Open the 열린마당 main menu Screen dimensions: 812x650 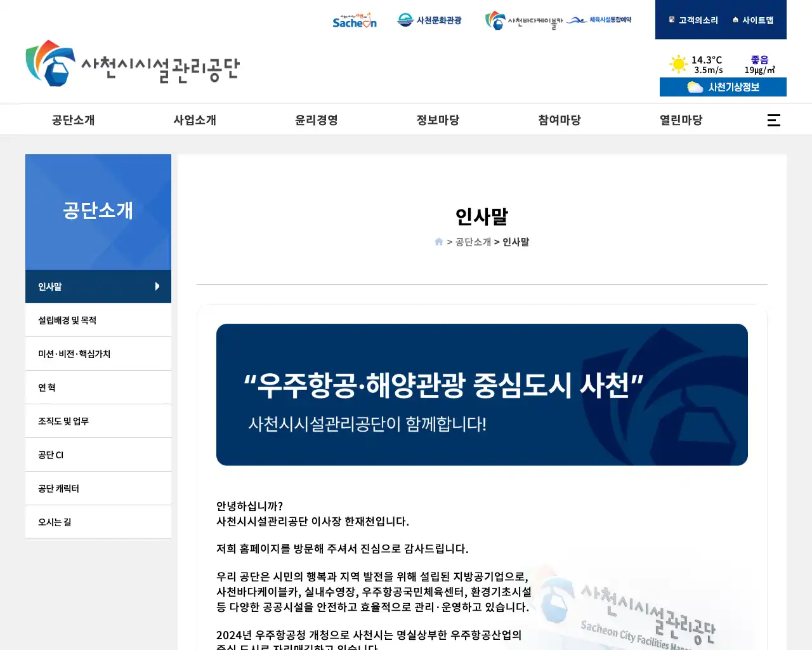[x=681, y=120]
